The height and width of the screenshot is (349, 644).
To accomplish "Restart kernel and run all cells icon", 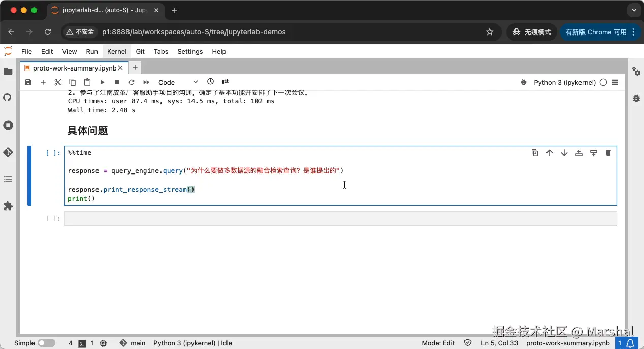I will tap(146, 82).
